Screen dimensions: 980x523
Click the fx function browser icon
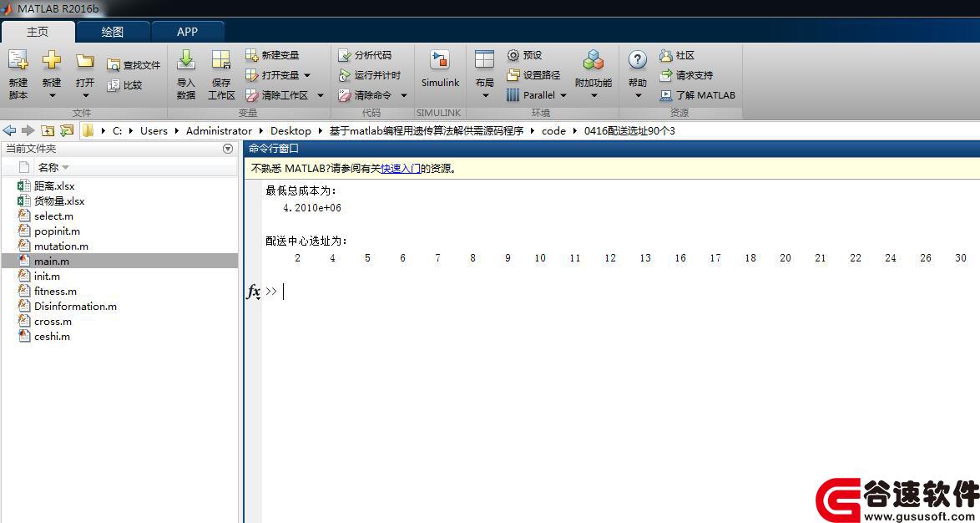[x=254, y=292]
